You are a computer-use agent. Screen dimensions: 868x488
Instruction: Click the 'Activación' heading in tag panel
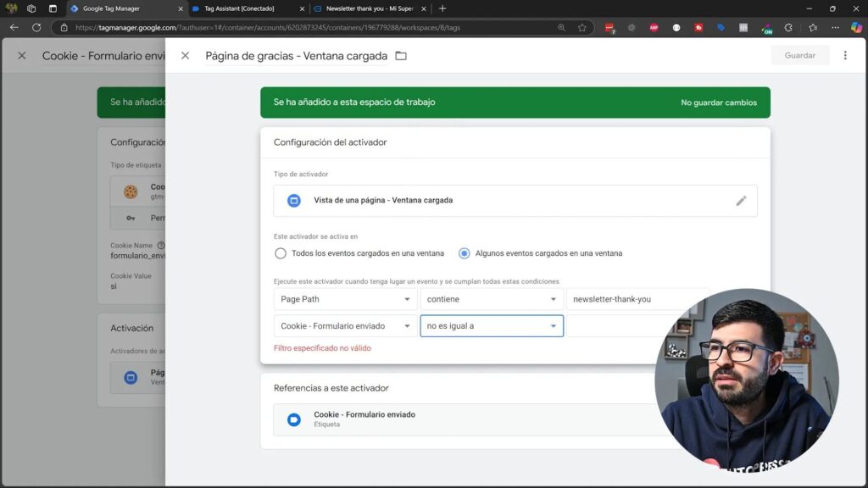pos(131,328)
